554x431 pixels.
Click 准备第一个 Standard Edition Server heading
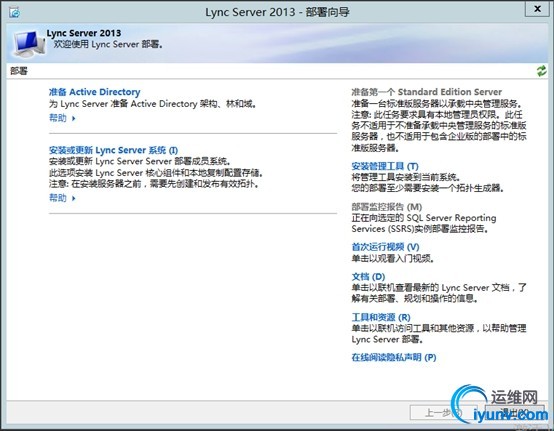426,92
